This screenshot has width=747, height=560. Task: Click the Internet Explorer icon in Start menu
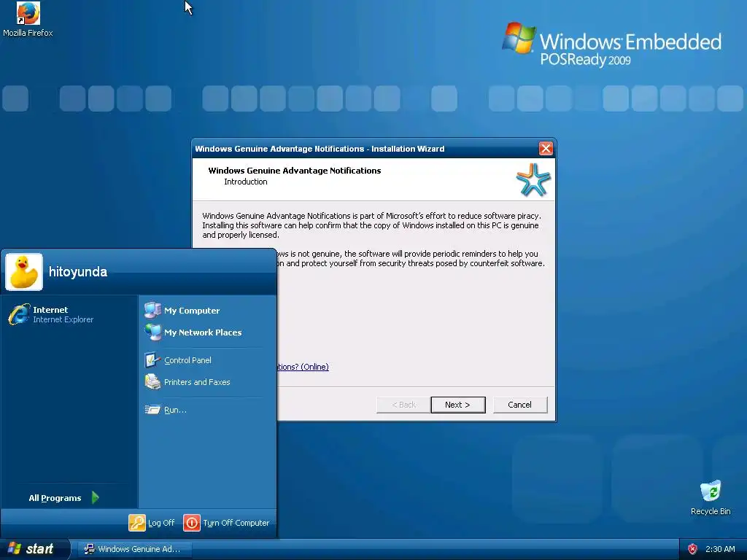coord(19,314)
